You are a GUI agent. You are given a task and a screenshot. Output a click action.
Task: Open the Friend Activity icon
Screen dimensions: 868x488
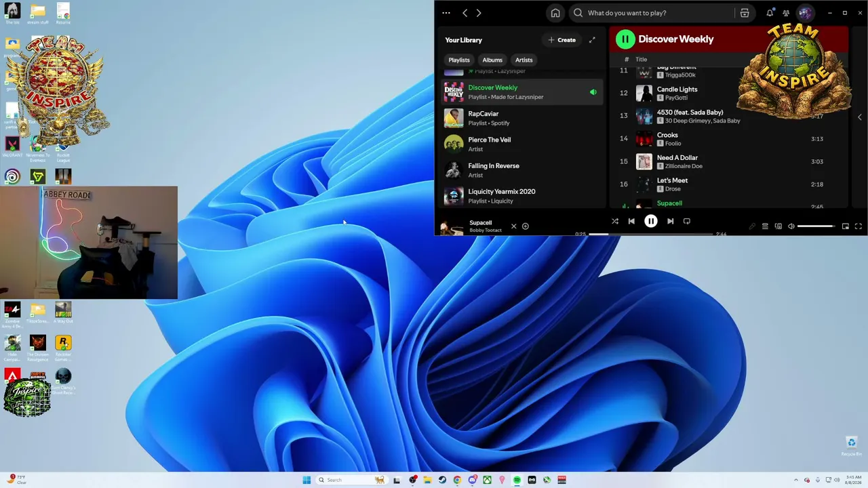pos(786,13)
